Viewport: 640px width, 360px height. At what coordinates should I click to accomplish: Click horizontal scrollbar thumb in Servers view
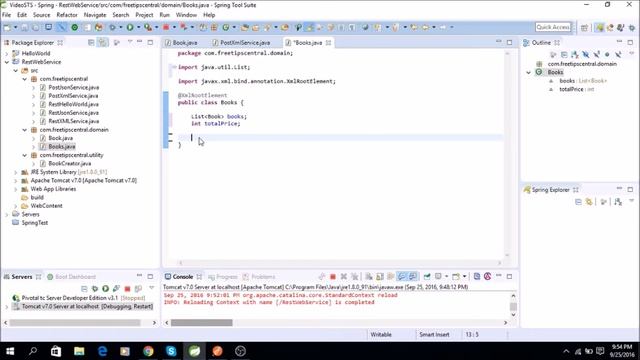coord(75,323)
